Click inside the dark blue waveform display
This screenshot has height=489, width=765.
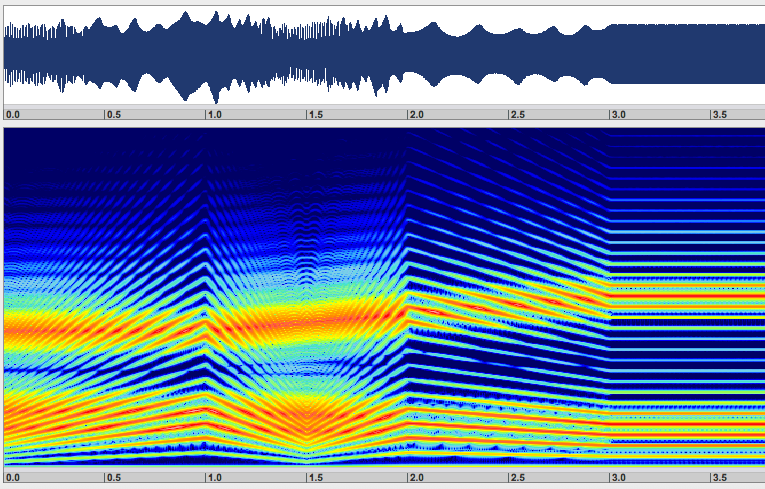click(x=384, y=55)
